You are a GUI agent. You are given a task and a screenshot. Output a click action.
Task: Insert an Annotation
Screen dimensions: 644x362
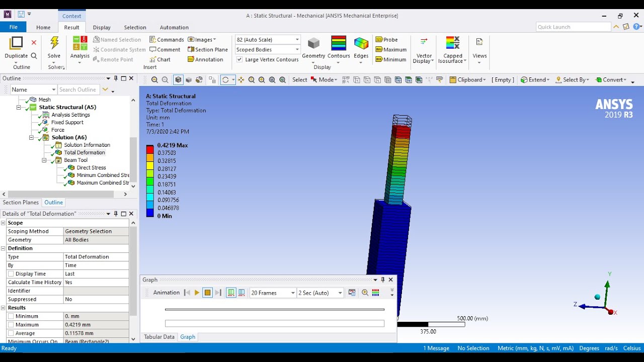click(x=205, y=59)
